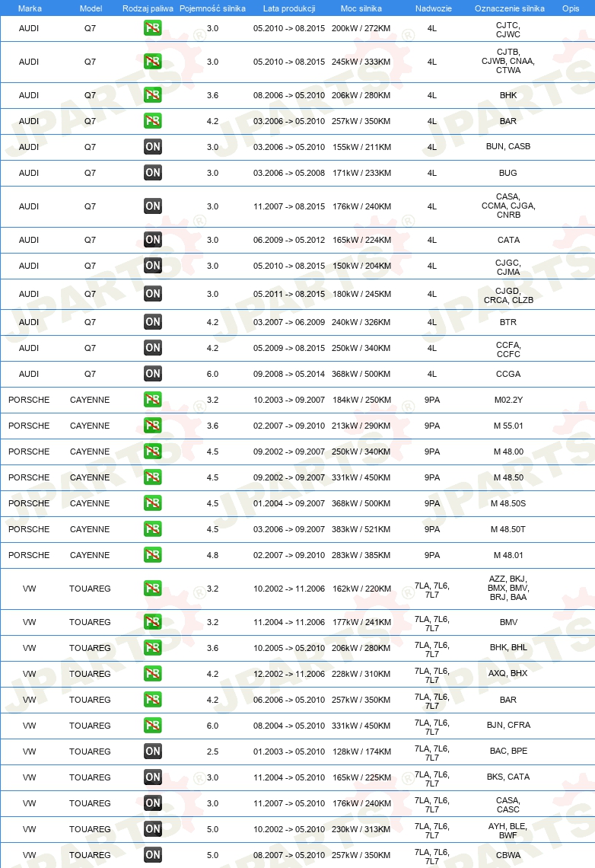
Task: Click the Opis column header
Action: tap(571, 8)
